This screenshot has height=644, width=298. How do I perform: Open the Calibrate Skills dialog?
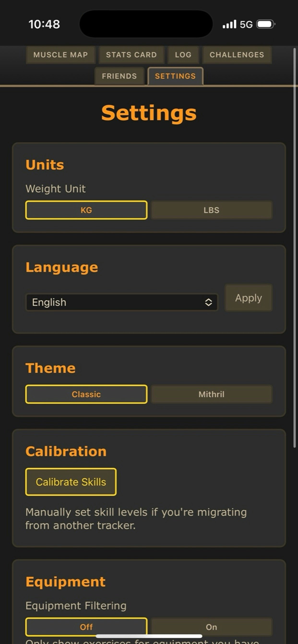pos(71,482)
